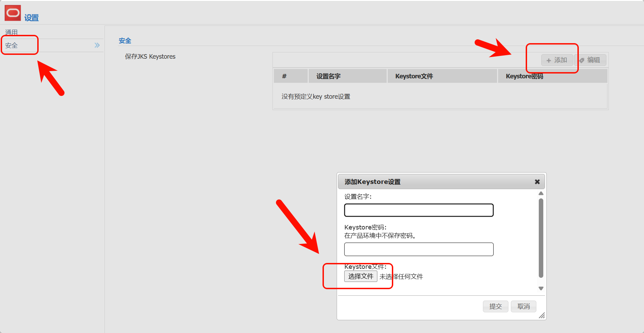
Task: Open the 通用 settings section
Action: coord(11,32)
